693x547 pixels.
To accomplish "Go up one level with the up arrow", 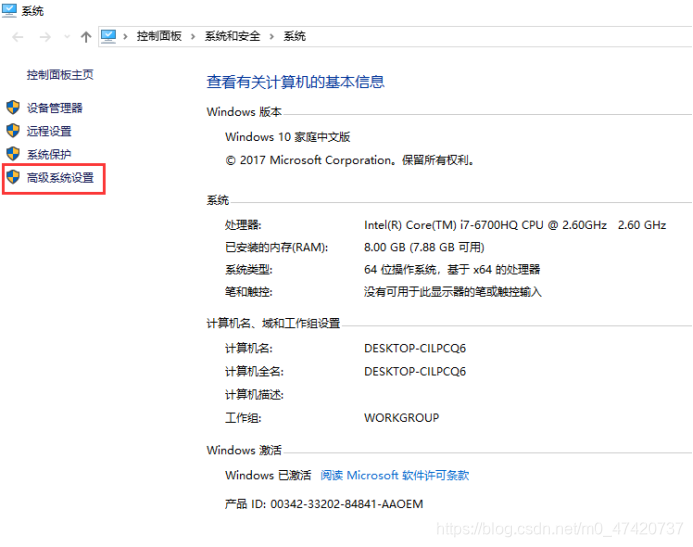I will tap(86, 37).
